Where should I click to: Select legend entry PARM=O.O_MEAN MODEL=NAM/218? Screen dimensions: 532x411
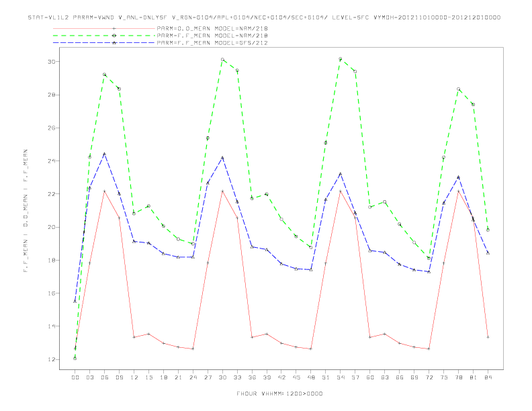tap(212, 28)
